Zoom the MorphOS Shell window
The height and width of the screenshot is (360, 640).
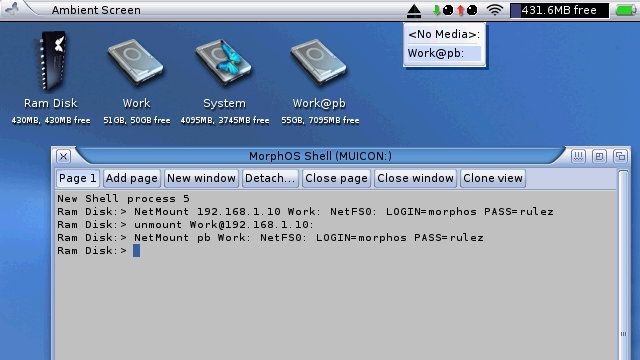point(599,156)
